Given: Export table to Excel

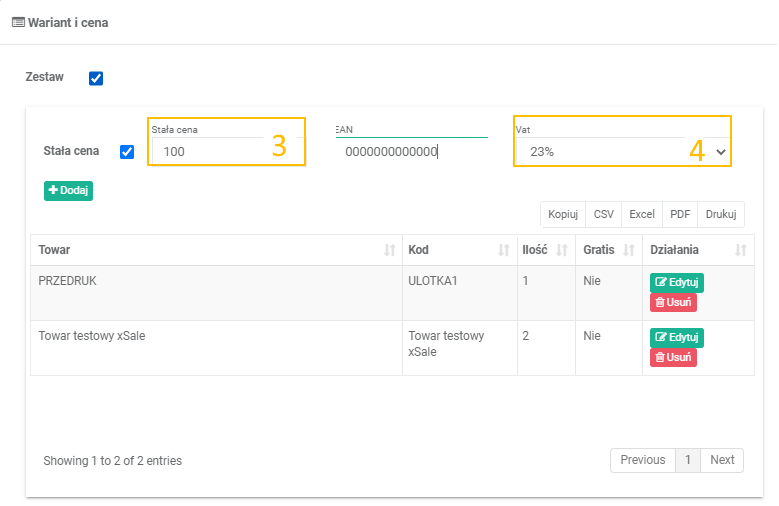Looking at the screenshot, I should [x=641, y=214].
